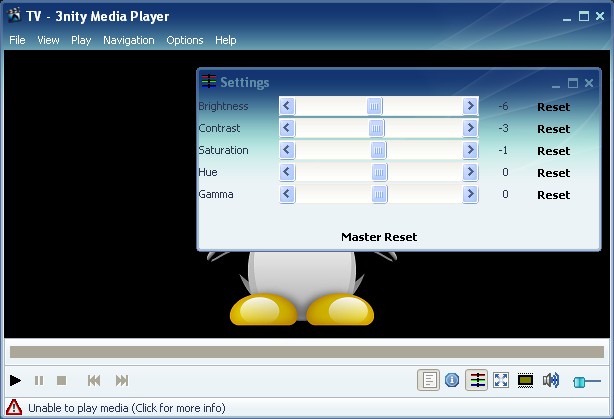614x419 pixels.
Task: Click Master Reset in Settings
Action: pyautogui.click(x=379, y=237)
